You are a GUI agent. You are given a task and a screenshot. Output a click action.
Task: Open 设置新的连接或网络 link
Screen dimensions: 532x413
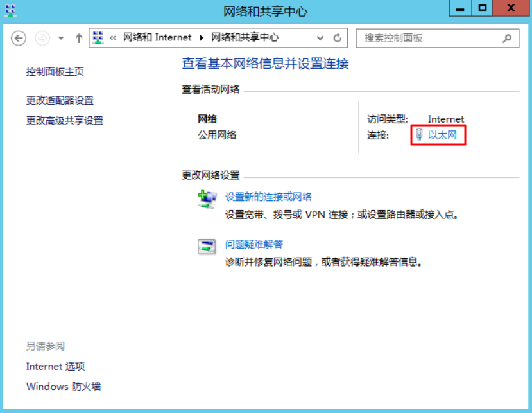[x=268, y=197]
